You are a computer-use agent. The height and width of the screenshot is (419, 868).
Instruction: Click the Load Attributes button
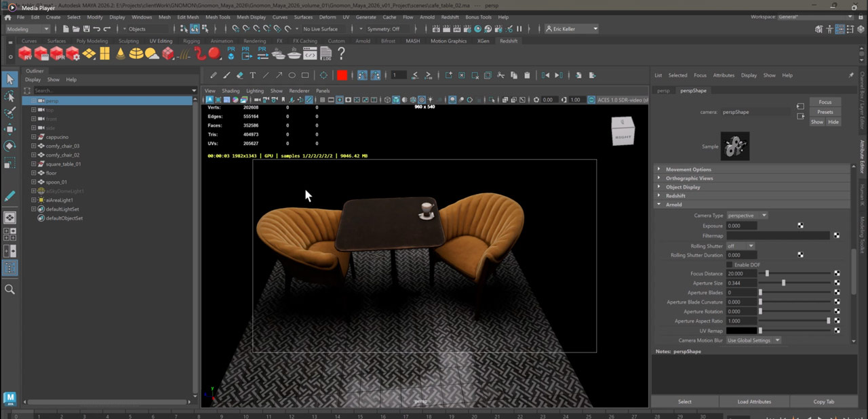[754, 401]
